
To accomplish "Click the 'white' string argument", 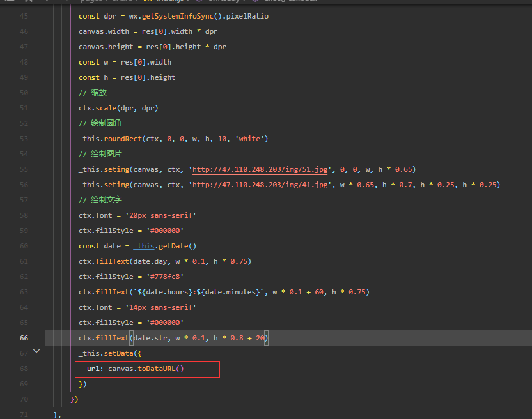I will point(249,139).
